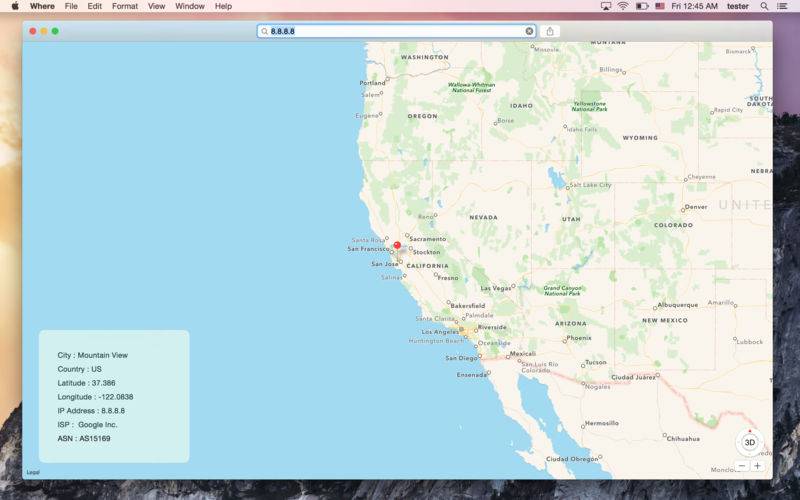
Task: Click the search magnifier icon in field
Action: coord(264,31)
